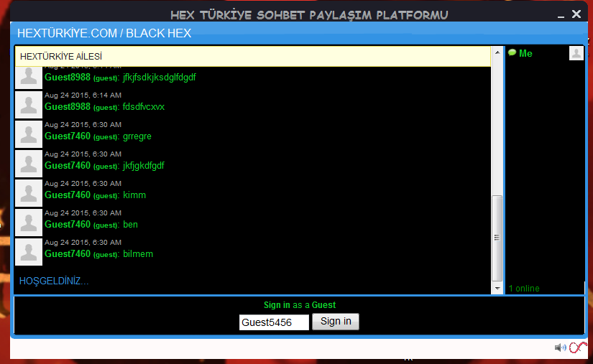Click avatar beside 'jkfjgkdfgdf' message

(x=29, y=164)
